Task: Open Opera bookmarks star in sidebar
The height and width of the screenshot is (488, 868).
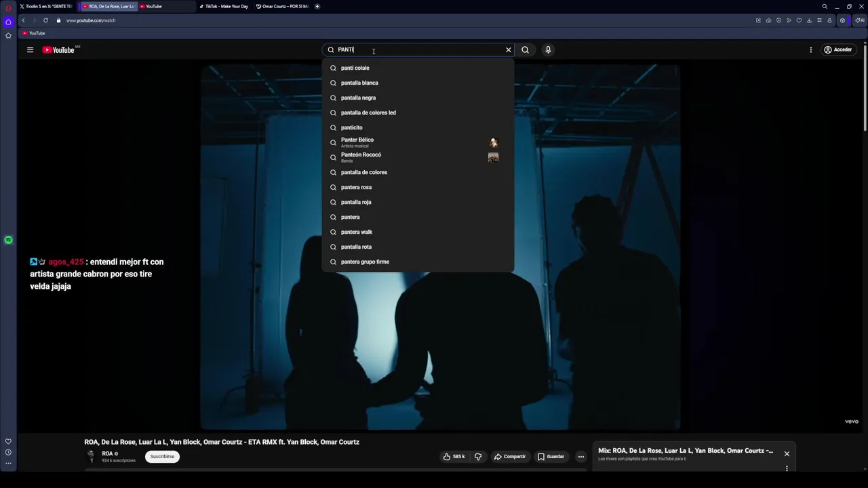Action: click(8, 35)
